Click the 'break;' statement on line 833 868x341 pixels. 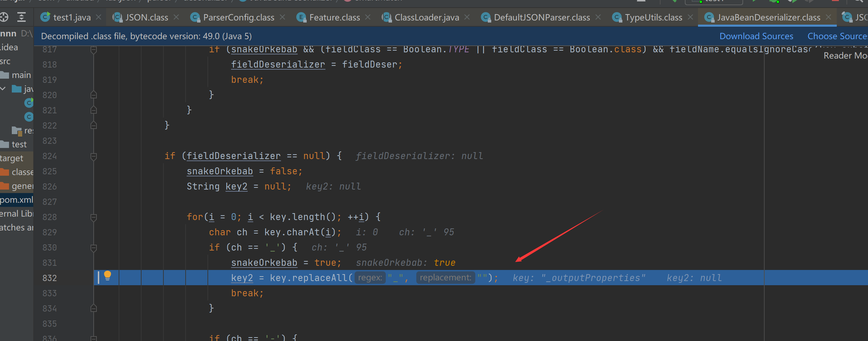[247, 293]
